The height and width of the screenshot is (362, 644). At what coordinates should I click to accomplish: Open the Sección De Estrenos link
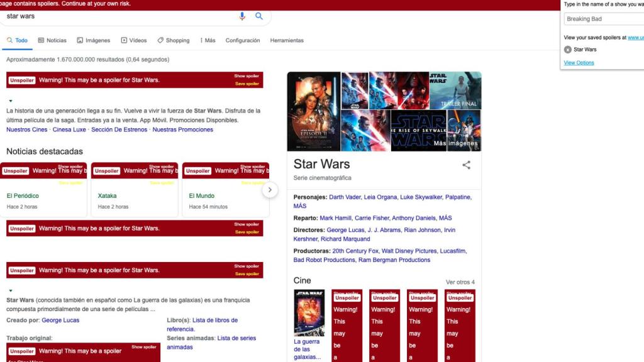click(119, 129)
